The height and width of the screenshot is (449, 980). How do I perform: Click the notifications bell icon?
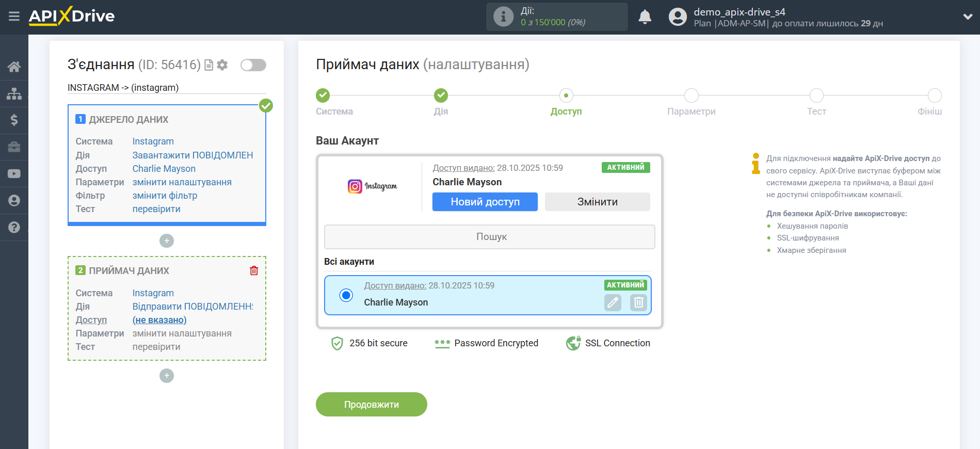pos(645,17)
